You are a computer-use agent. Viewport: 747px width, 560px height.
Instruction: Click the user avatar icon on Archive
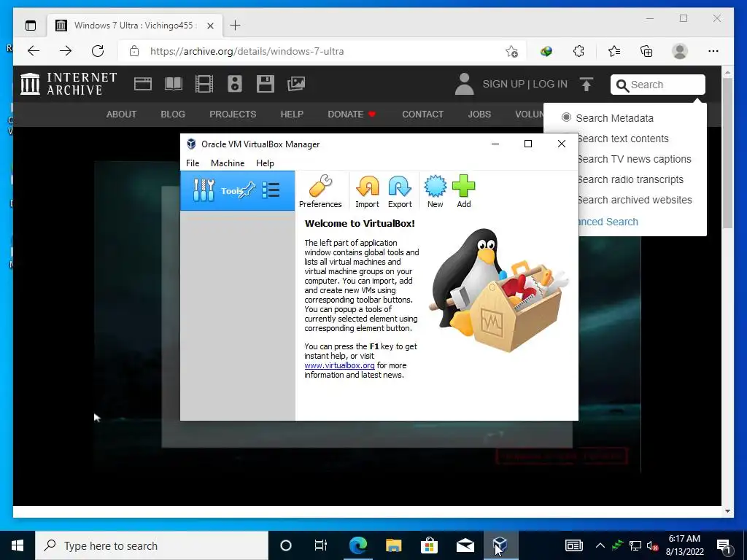click(x=464, y=84)
